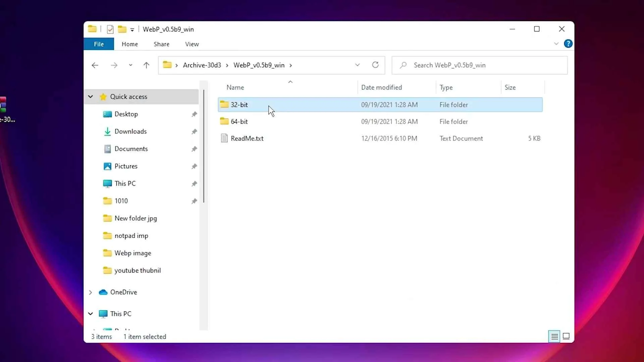Image resolution: width=644 pixels, height=362 pixels.
Task: Switch to the View ribbon tab
Action: click(x=192, y=44)
